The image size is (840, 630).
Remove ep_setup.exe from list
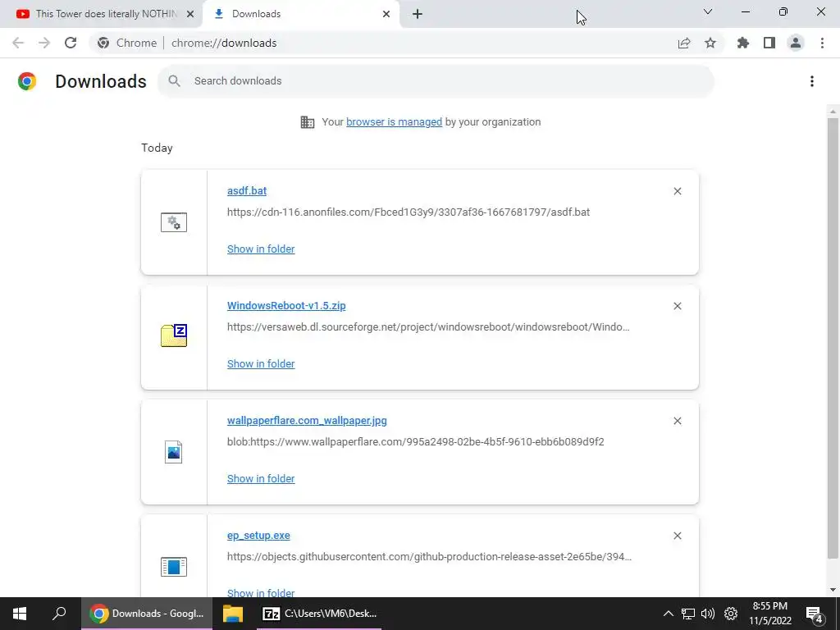(x=677, y=536)
